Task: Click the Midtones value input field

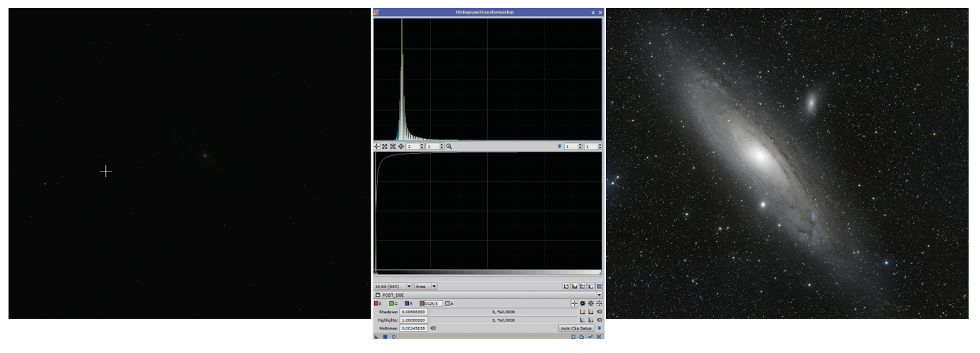Action: point(414,328)
